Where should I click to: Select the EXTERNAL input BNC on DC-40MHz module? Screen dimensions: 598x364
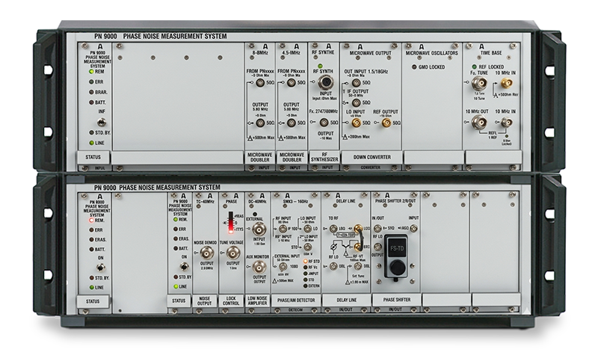(259, 229)
